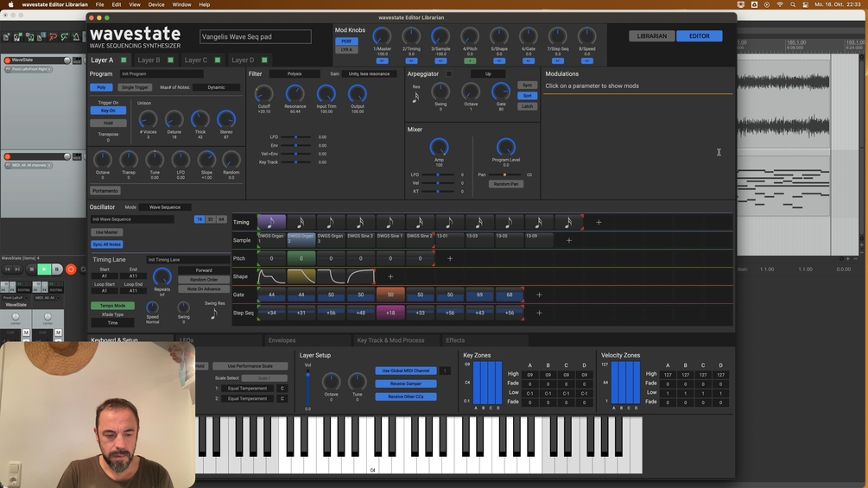Screen dimensions: 868x488
Task: Enable the Arpeggiator checkbox
Action: coord(449,74)
